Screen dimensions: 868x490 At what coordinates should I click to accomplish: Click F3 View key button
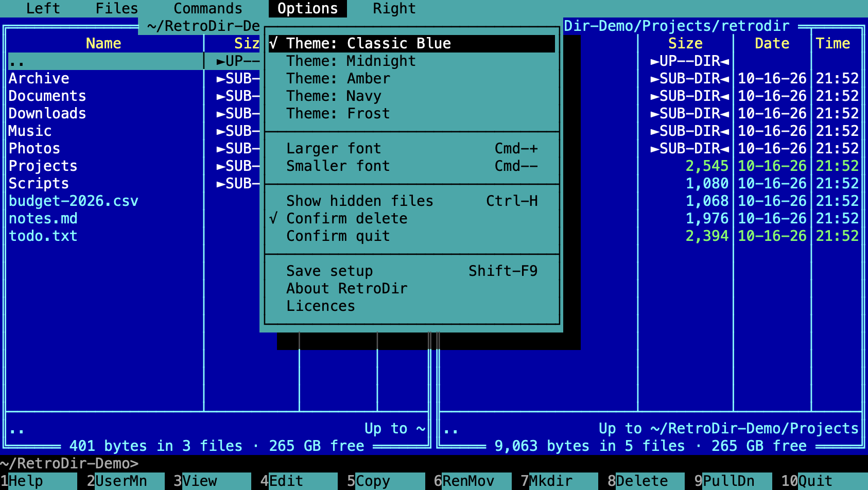[x=212, y=481]
